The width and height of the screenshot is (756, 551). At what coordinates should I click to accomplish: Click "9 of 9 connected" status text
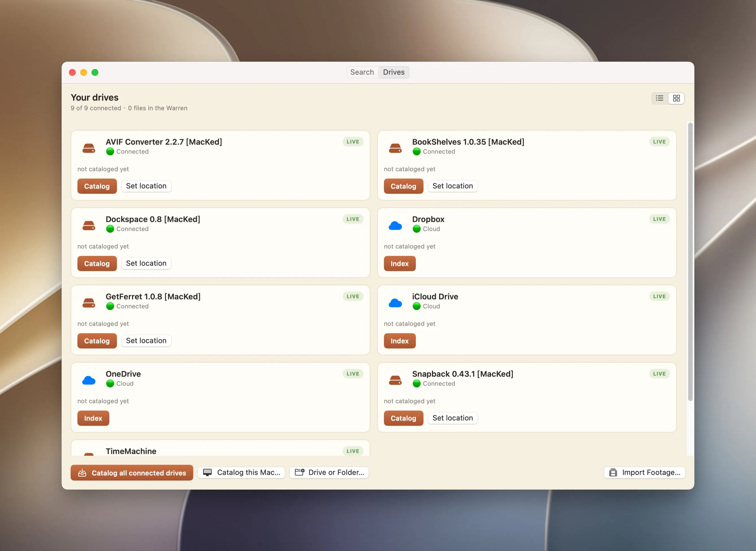pos(96,108)
